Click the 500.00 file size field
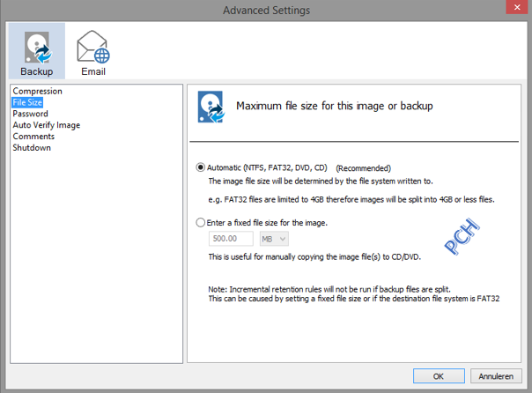 pos(230,239)
